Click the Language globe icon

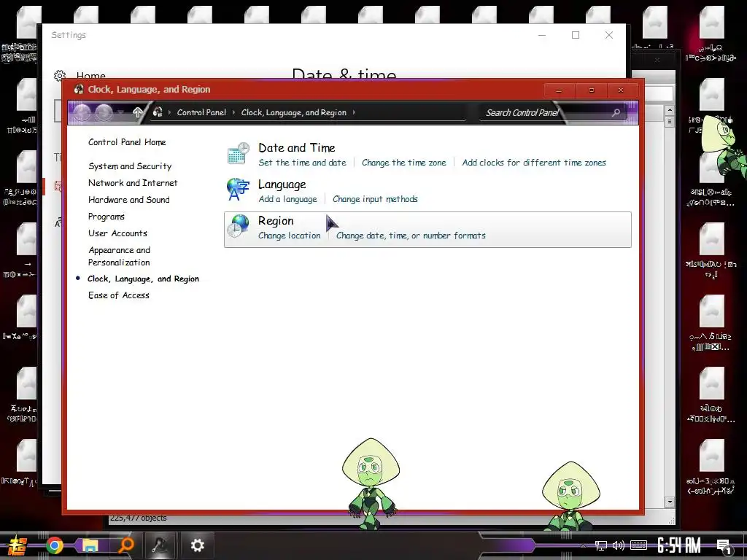[x=238, y=190]
